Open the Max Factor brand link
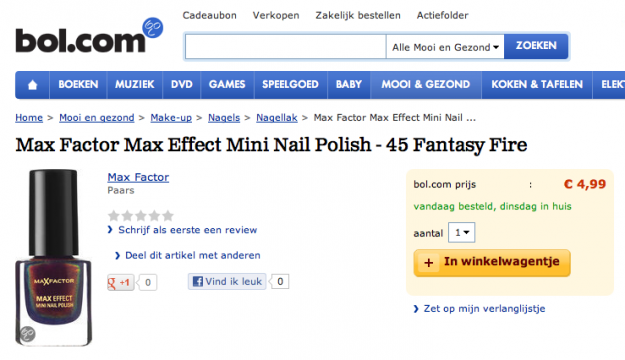Screen dimensions: 625x360 click(138, 177)
